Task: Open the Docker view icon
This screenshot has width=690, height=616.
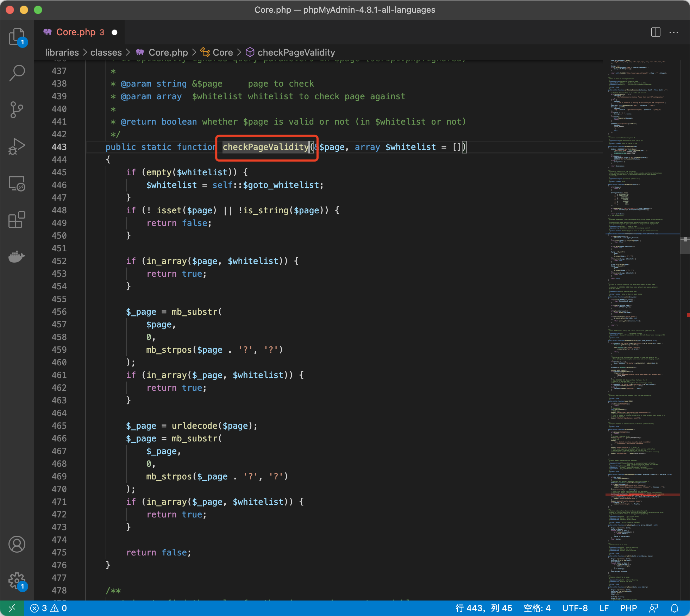Action: click(x=17, y=257)
